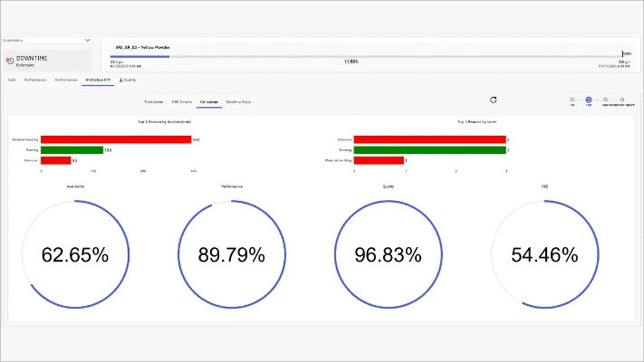Click the download icon beside Quality tab
644x362 pixels.
click(x=120, y=80)
